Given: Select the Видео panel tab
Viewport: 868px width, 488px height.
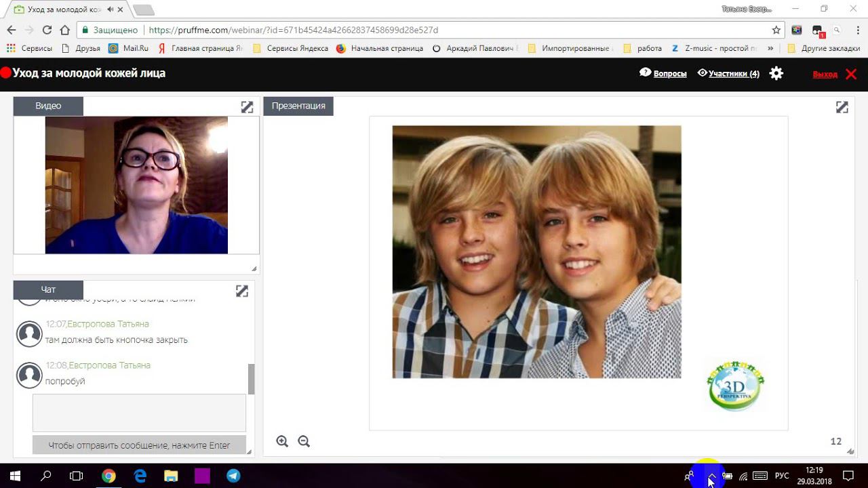Looking at the screenshot, I should (x=48, y=106).
